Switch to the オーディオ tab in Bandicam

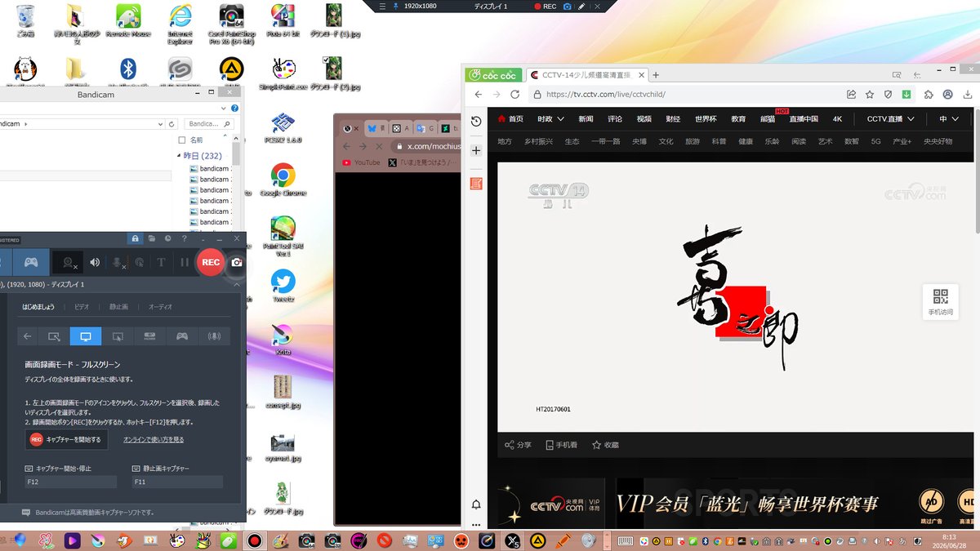(160, 307)
